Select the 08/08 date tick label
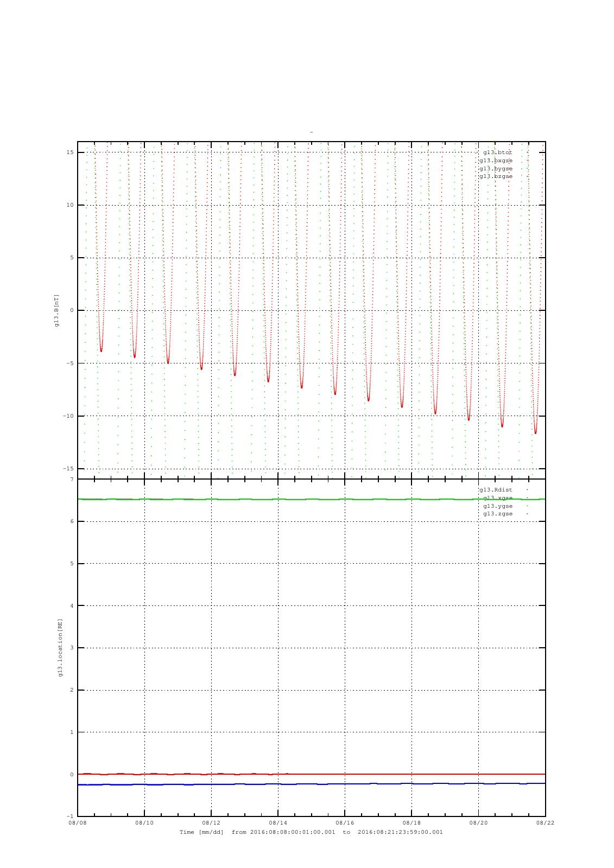 click(78, 823)
